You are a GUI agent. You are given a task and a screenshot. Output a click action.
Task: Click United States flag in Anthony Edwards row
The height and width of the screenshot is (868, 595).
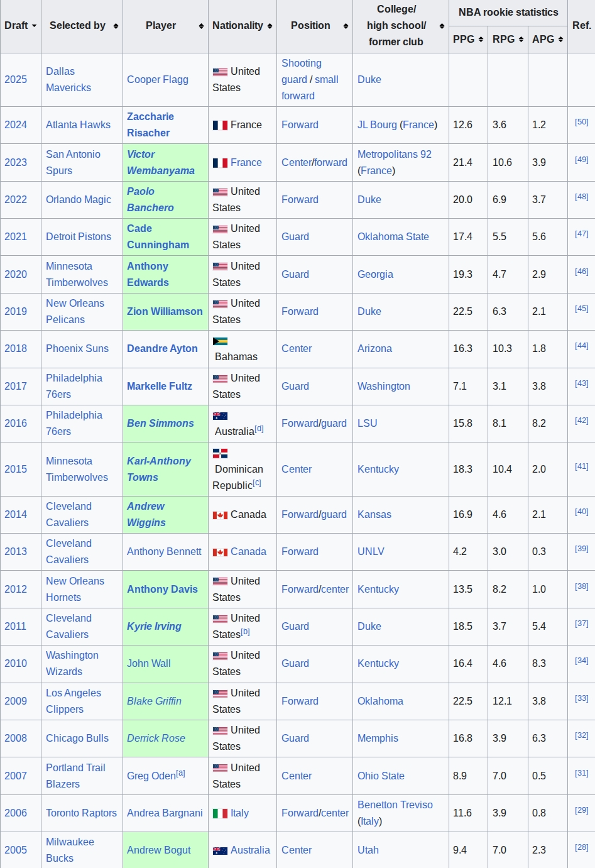coord(220,266)
